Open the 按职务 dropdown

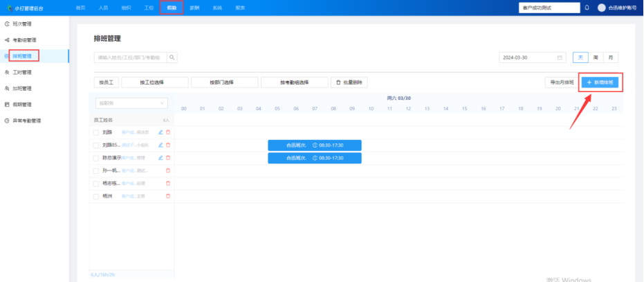click(131, 103)
